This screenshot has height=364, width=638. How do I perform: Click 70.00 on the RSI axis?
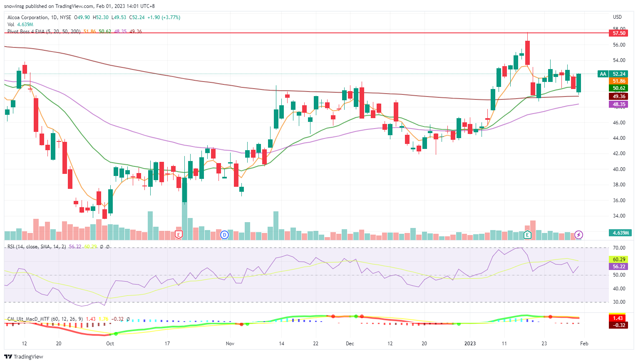[619, 248]
